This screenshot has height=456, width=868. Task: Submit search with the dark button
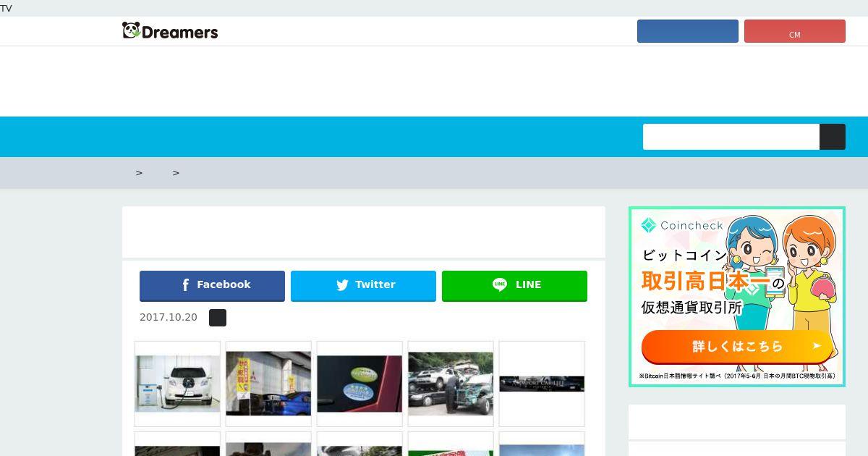pos(833,137)
